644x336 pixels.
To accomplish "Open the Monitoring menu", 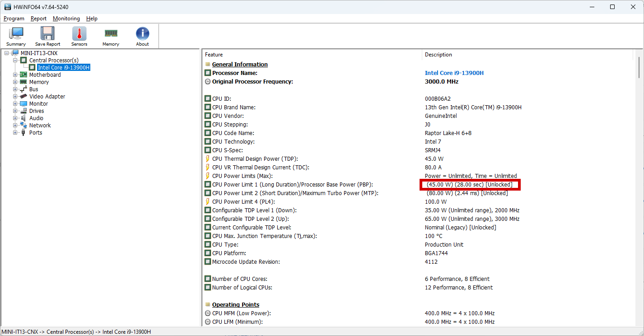I will coord(66,19).
